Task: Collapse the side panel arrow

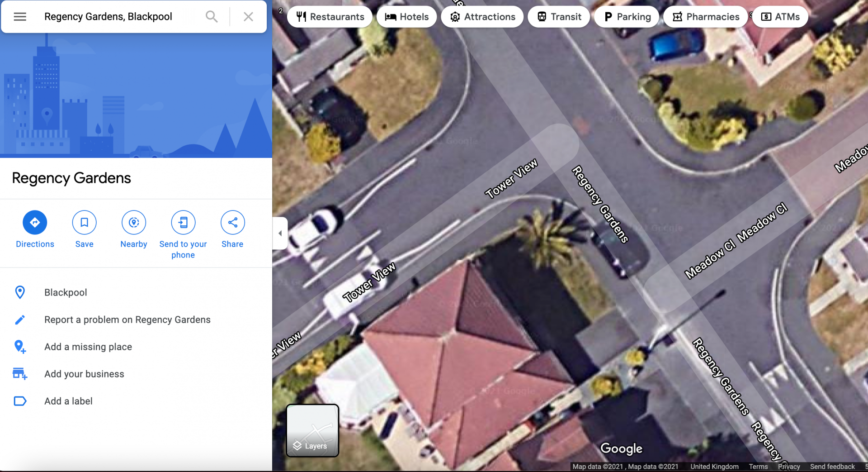Action: (280, 233)
